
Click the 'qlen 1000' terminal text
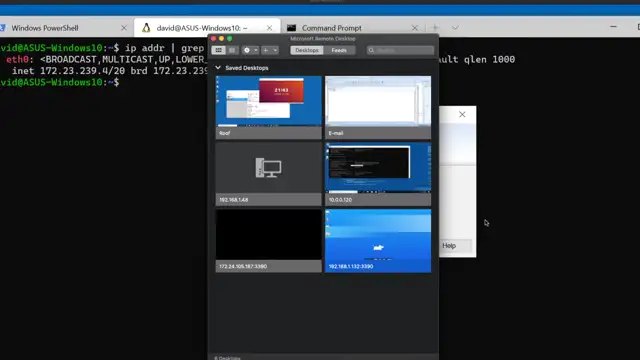point(489,60)
